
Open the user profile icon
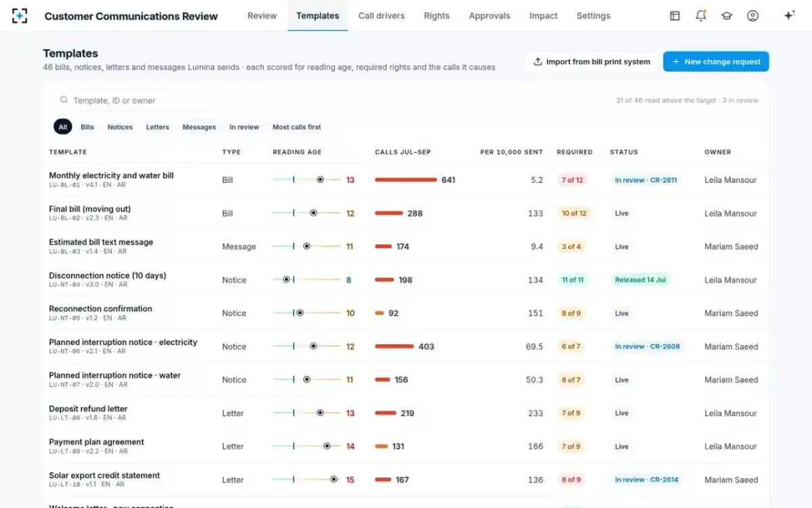[x=752, y=16]
